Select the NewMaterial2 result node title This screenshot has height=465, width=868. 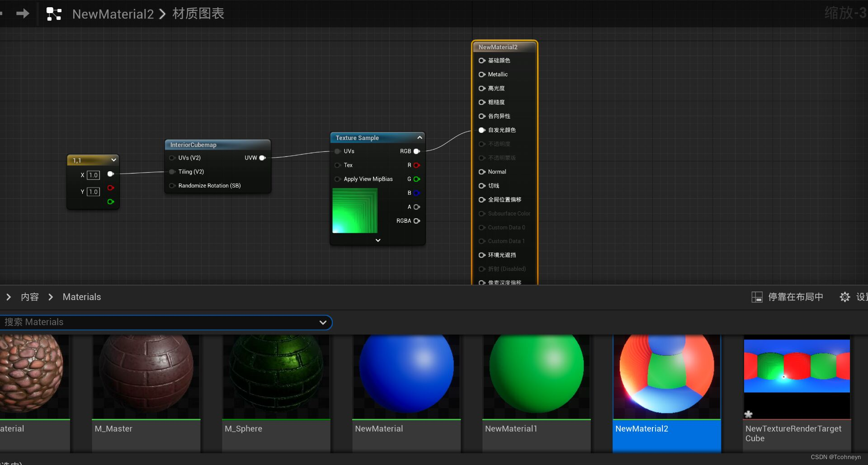pos(498,47)
